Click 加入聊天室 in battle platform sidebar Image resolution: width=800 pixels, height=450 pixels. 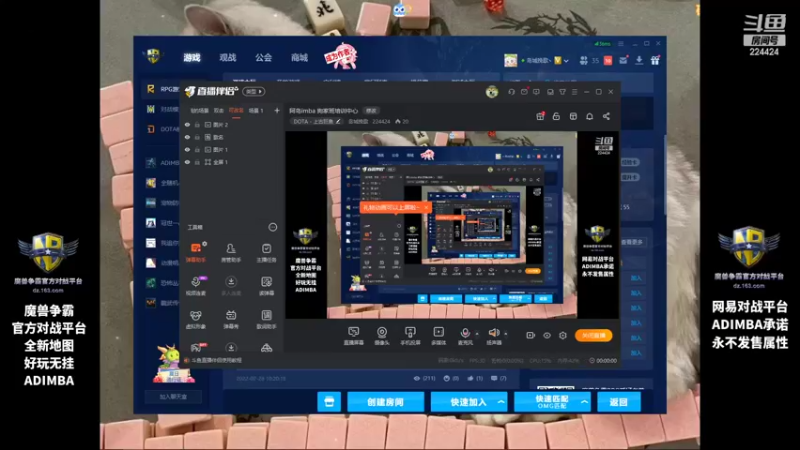173,396
